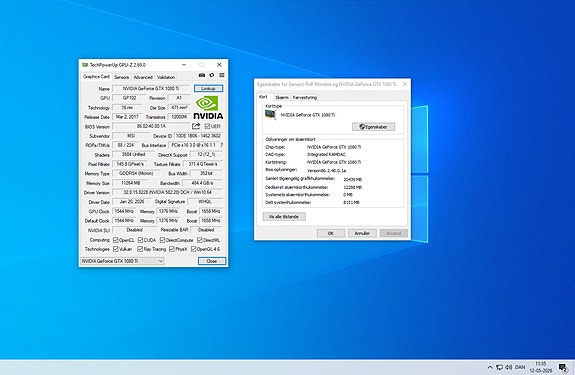The height and width of the screenshot is (375, 575).
Task: Toggle the CUDA checkbox
Action: [x=140, y=240]
